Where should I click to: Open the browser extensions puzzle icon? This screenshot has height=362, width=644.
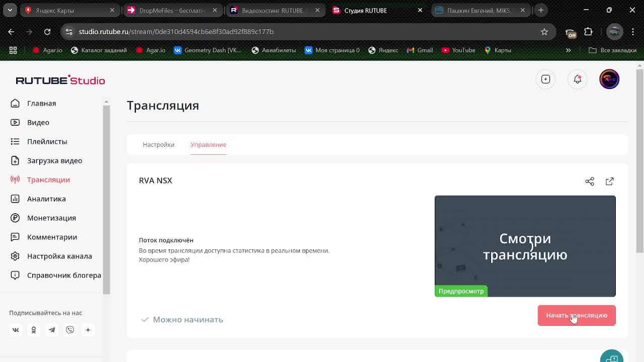coord(588,32)
